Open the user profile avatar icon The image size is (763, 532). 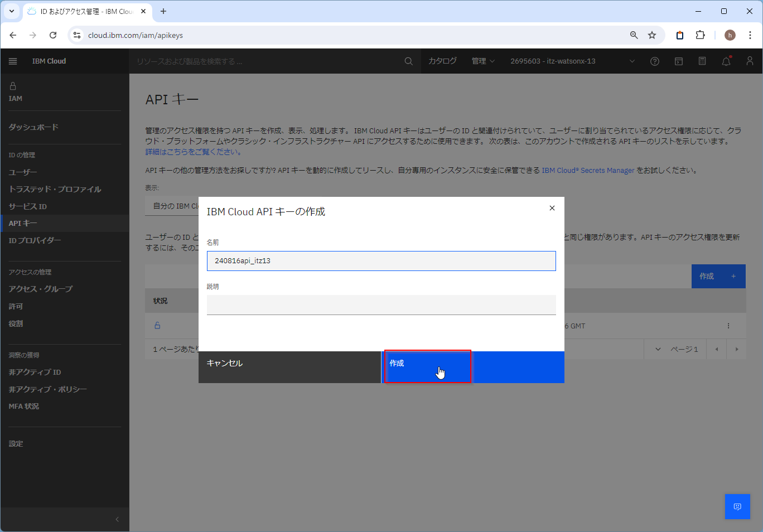pos(750,61)
